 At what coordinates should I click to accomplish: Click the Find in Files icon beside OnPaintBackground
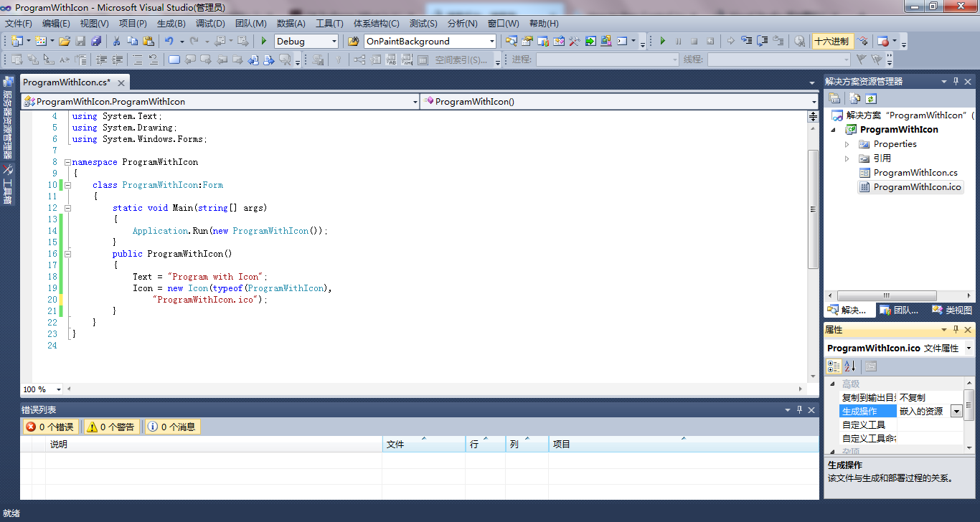tap(354, 41)
